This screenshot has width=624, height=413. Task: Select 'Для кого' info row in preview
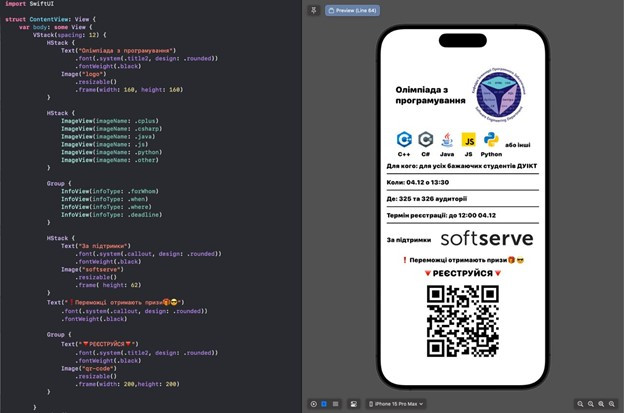[462, 166]
